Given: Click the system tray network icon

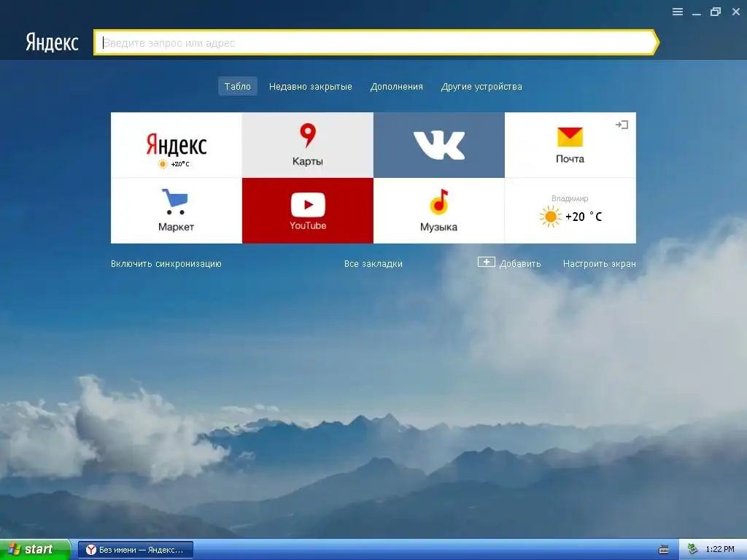Looking at the screenshot, I should tap(693, 549).
